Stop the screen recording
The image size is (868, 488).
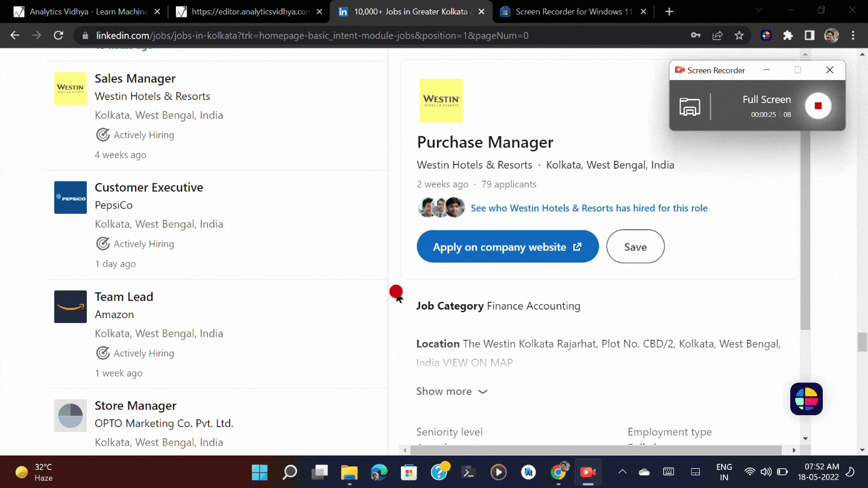click(818, 106)
